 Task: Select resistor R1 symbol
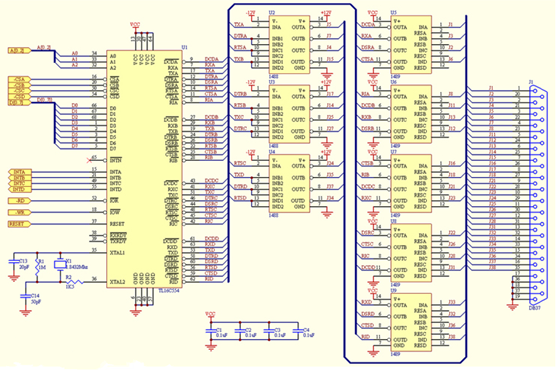coord(37,268)
